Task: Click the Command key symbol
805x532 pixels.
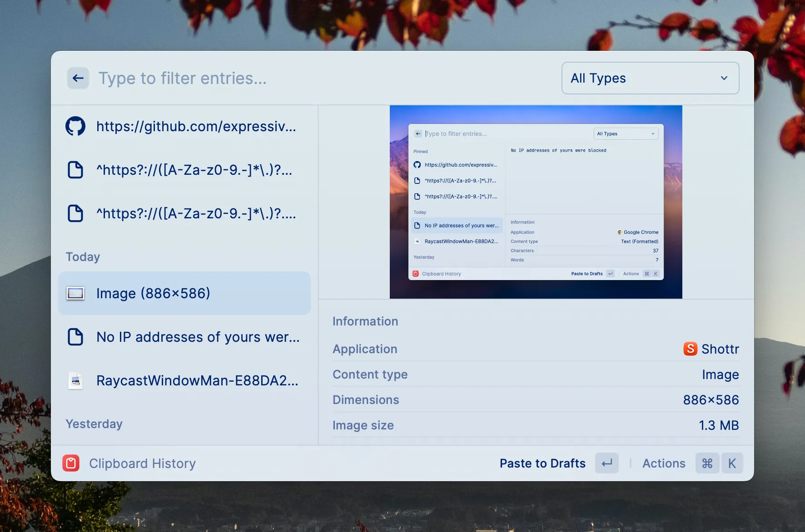Action: (707, 463)
